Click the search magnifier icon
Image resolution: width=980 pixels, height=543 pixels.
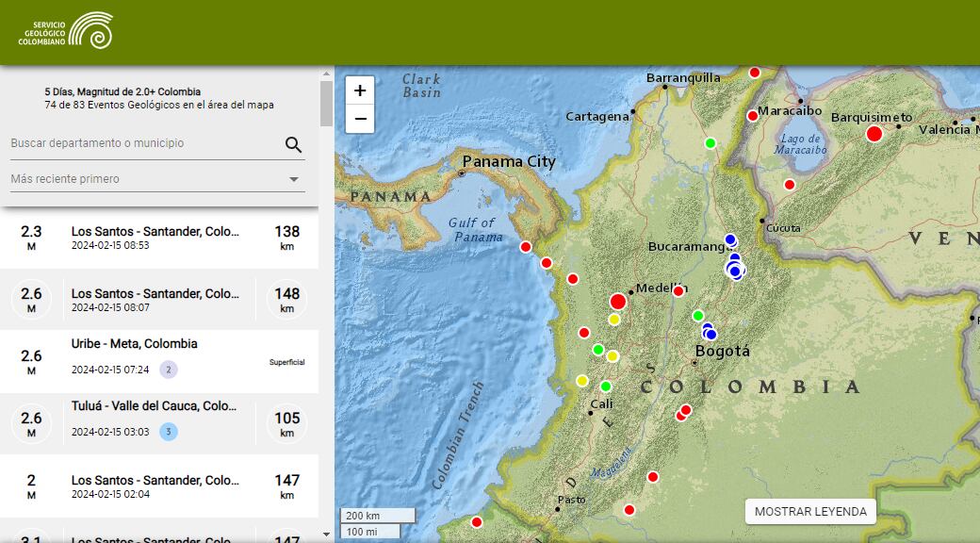tap(293, 144)
